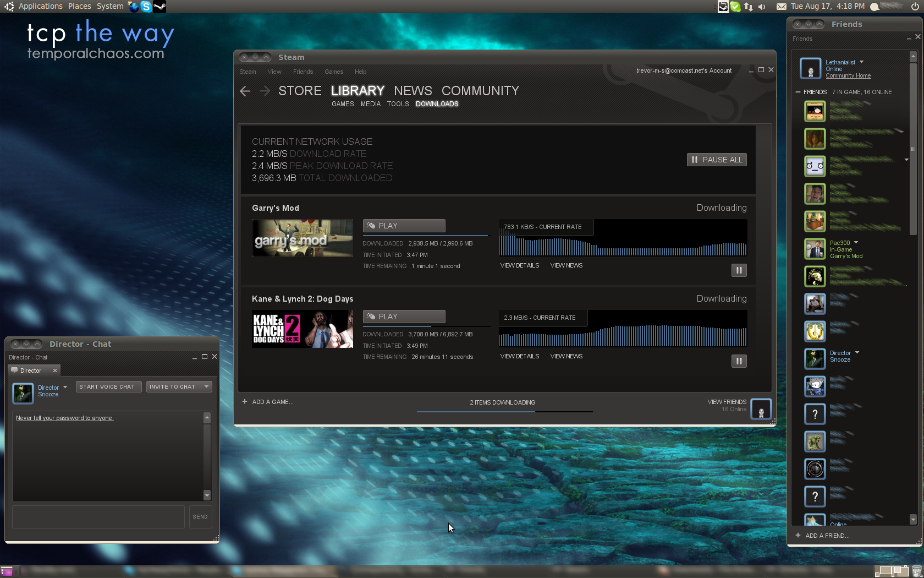Click the Director avatar in the chat window

(23, 394)
